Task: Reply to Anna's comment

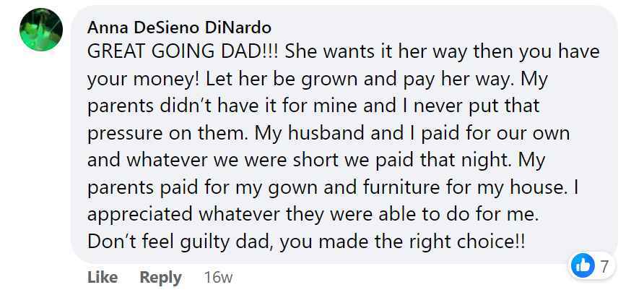Action: (x=160, y=277)
